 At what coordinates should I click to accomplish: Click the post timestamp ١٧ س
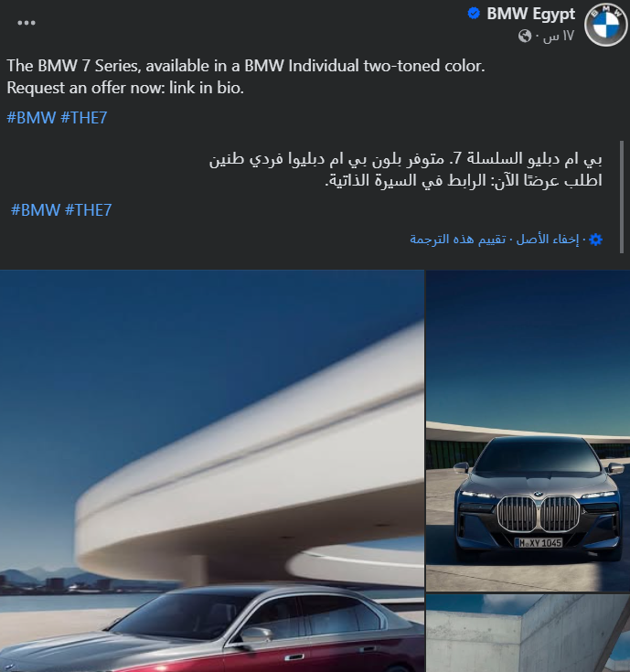(x=559, y=36)
